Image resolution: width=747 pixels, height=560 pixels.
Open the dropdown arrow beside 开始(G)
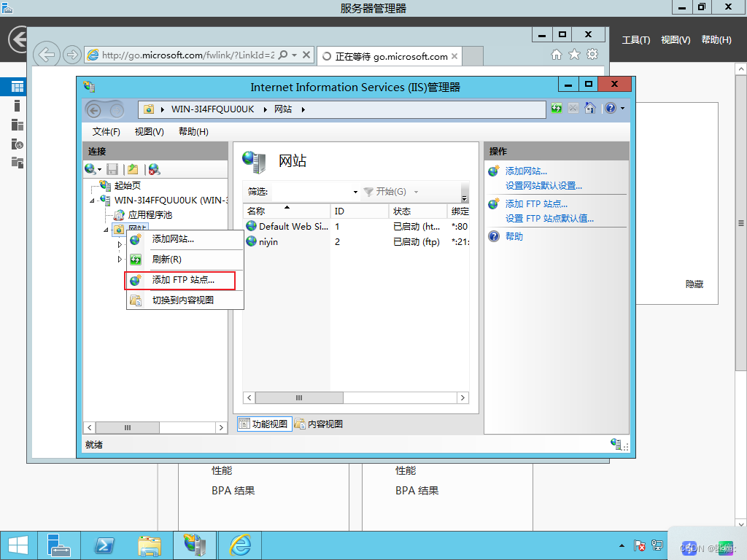pyautogui.click(x=416, y=192)
